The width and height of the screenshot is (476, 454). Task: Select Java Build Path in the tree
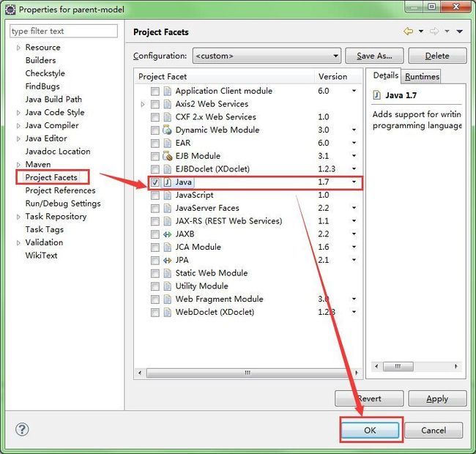click(x=53, y=100)
